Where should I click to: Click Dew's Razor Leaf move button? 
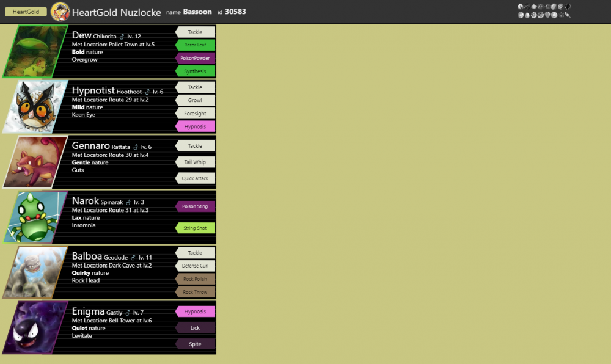pos(195,45)
